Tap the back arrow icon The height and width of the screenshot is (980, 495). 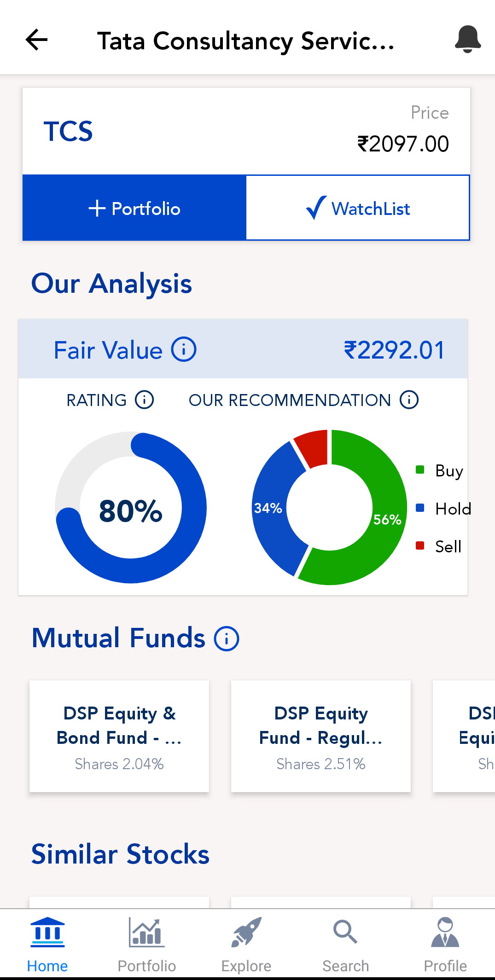point(37,40)
